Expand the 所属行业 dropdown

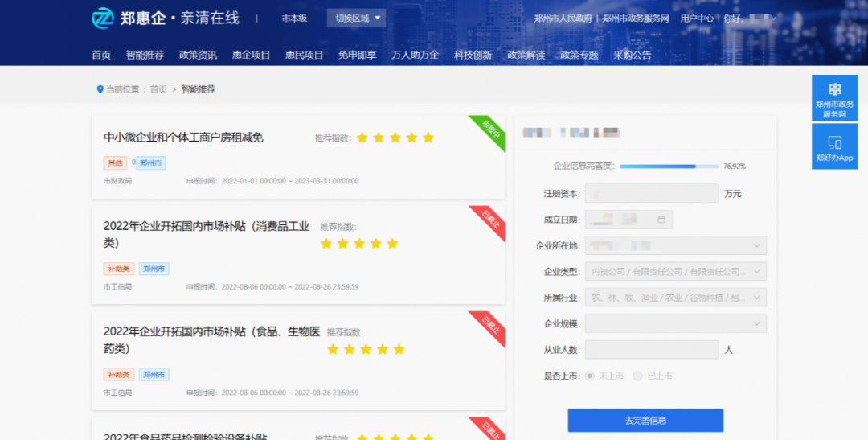[675, 298]
